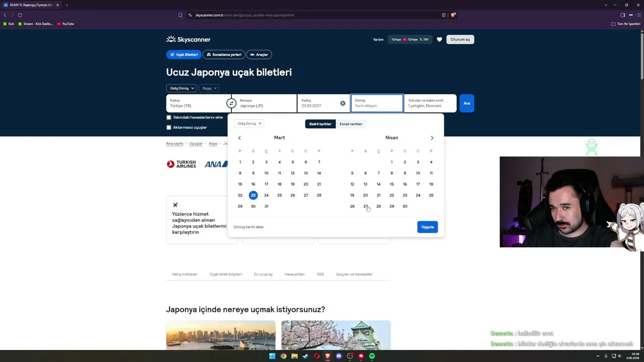Click the Skyscanner logo
Image resolution: width=644 pixels, height=362 pixels.
coord(188,39)
